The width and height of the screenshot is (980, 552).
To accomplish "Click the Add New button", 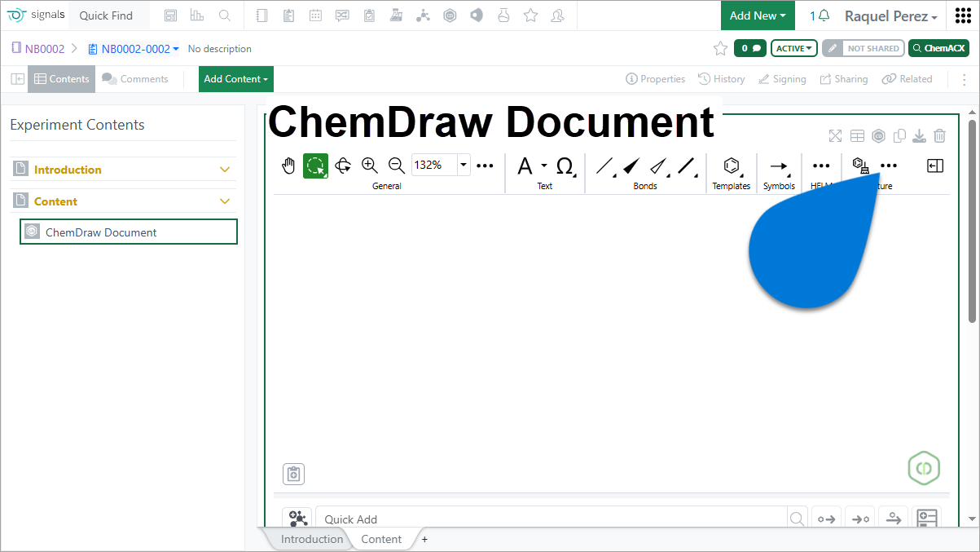I will tap(758, 15).
